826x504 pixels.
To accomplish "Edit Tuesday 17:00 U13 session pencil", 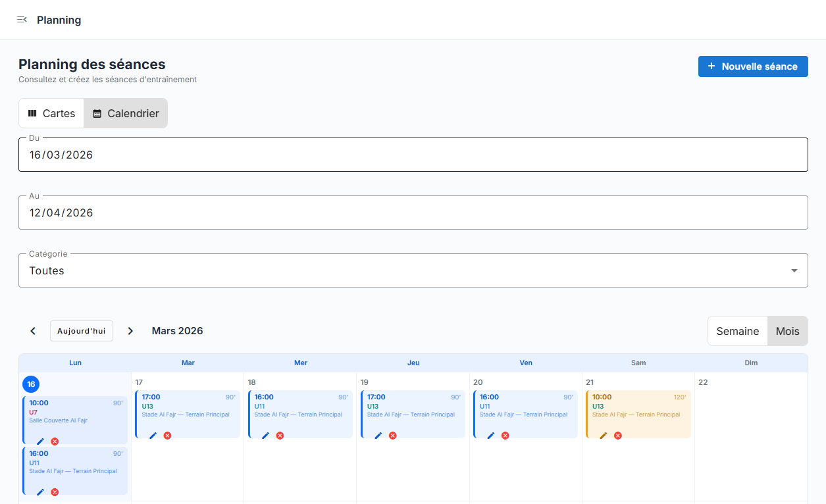I will [153, 436].
